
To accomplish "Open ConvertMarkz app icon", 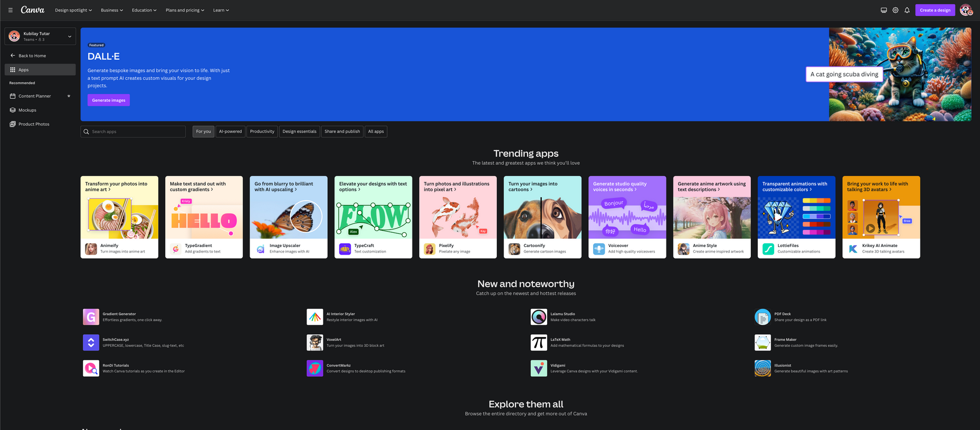I will [x=315, y=368].
